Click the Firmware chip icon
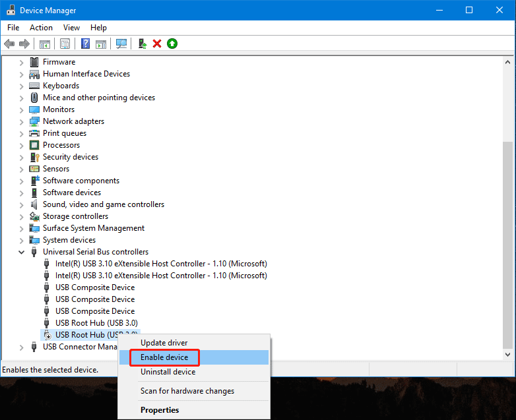516x420 pixels. click(x=34, y=62)
